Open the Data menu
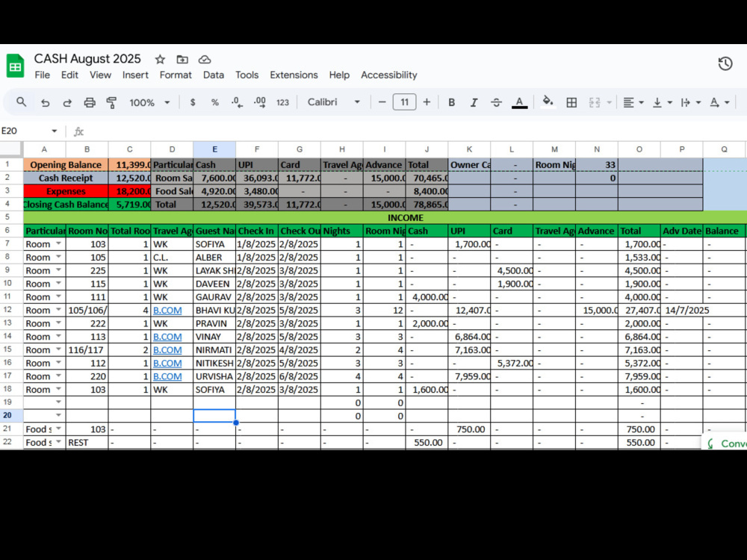This screenshot has width=747, height=560. click(214, 75)
